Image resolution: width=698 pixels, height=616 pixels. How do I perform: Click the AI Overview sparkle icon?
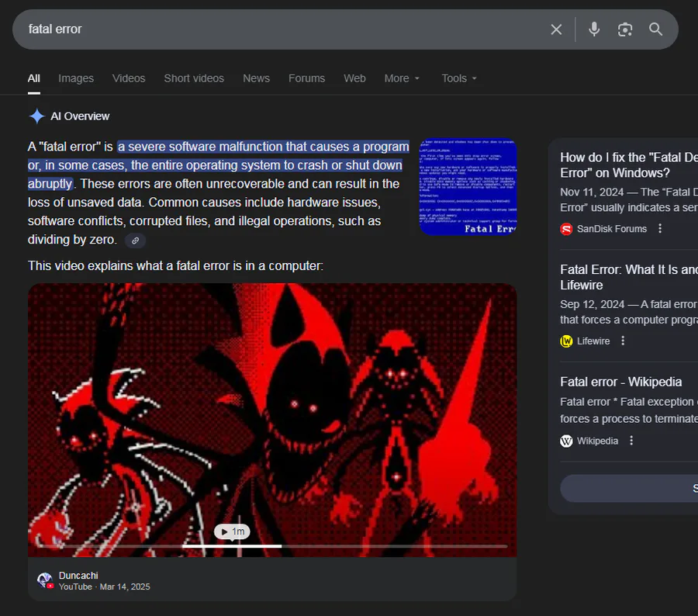coord(37,116)
